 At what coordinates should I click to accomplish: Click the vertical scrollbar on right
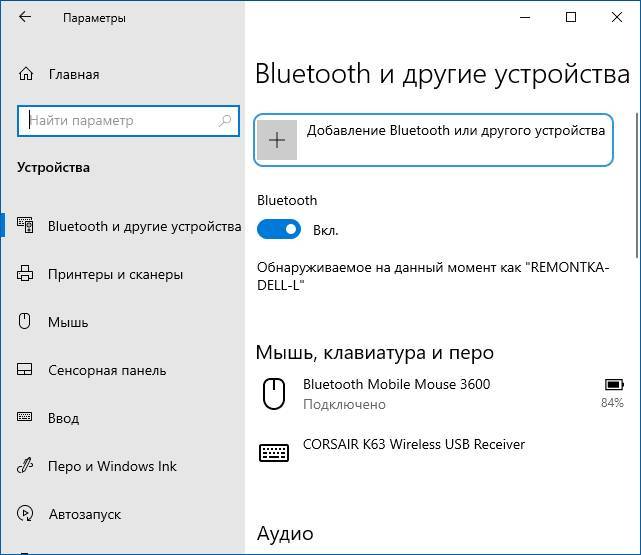[637, 185]
